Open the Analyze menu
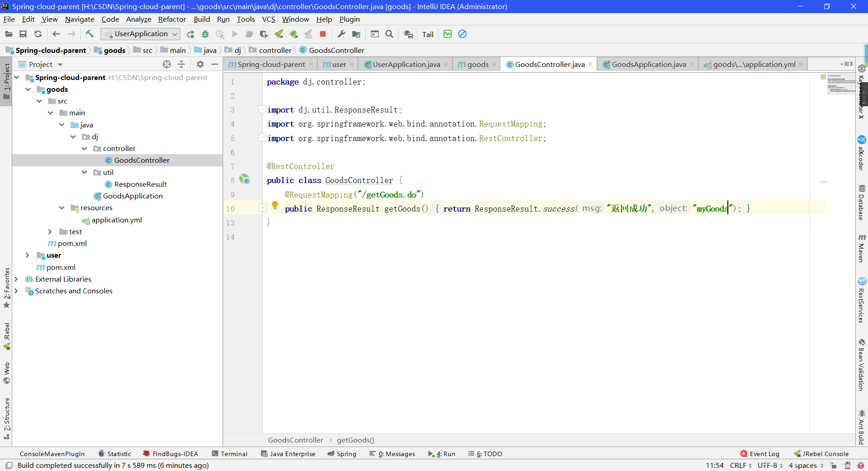 [138, 19]
